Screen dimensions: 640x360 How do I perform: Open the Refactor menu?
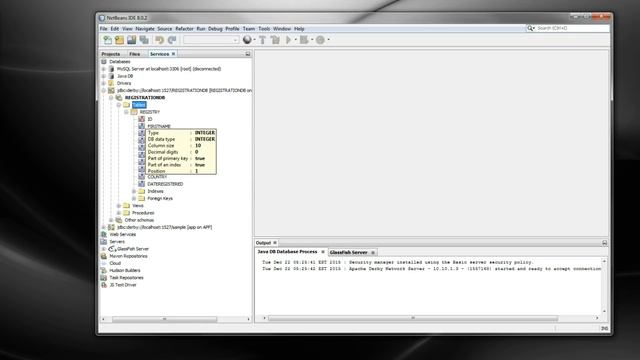pos(184,29)
